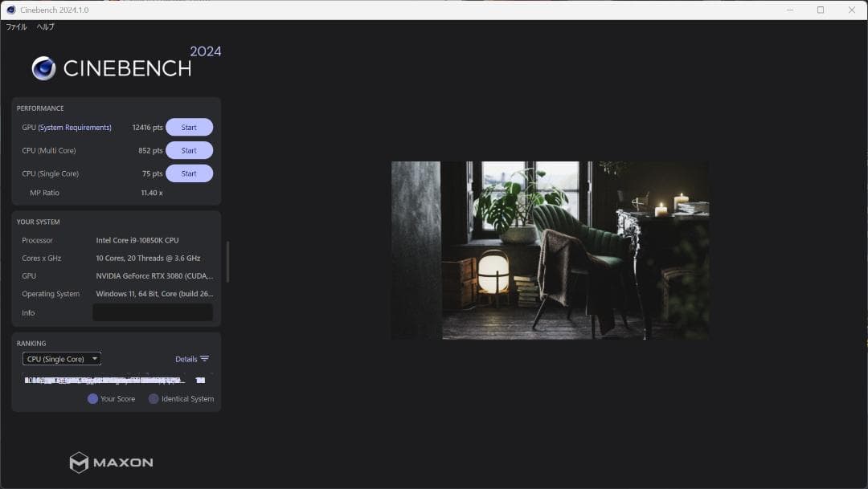Screen dimensions: 868x489
Task: Click the ranking score bar
Action: coord(115,380)
